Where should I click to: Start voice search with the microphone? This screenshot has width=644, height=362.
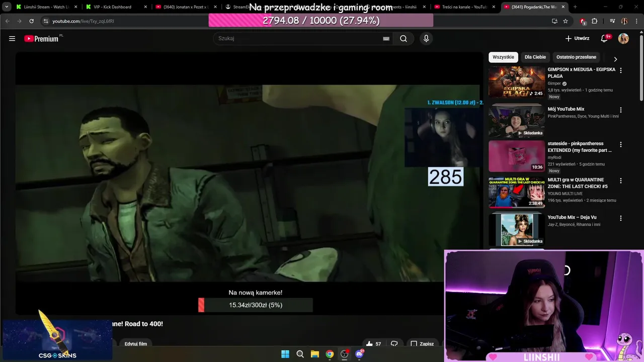pos(426,39)
